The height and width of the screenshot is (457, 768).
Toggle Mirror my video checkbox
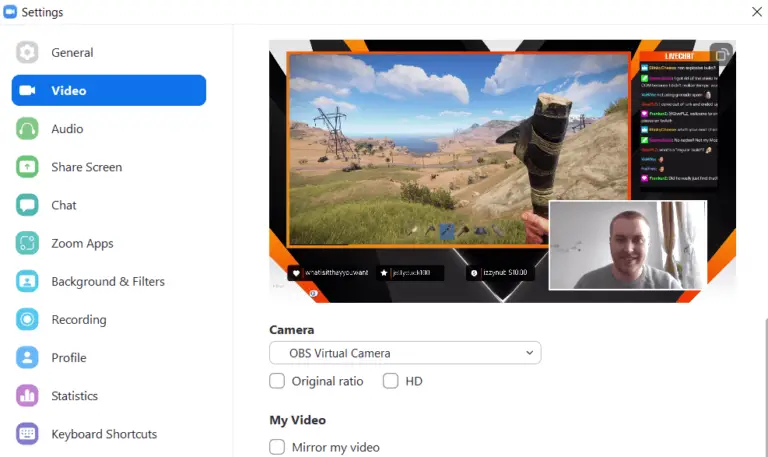[277, 447]
